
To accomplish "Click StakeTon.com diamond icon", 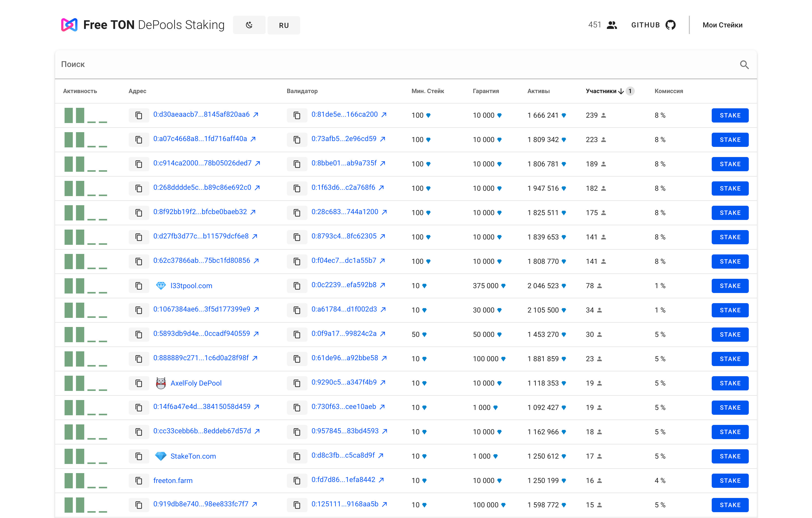I will pos(161,456).
